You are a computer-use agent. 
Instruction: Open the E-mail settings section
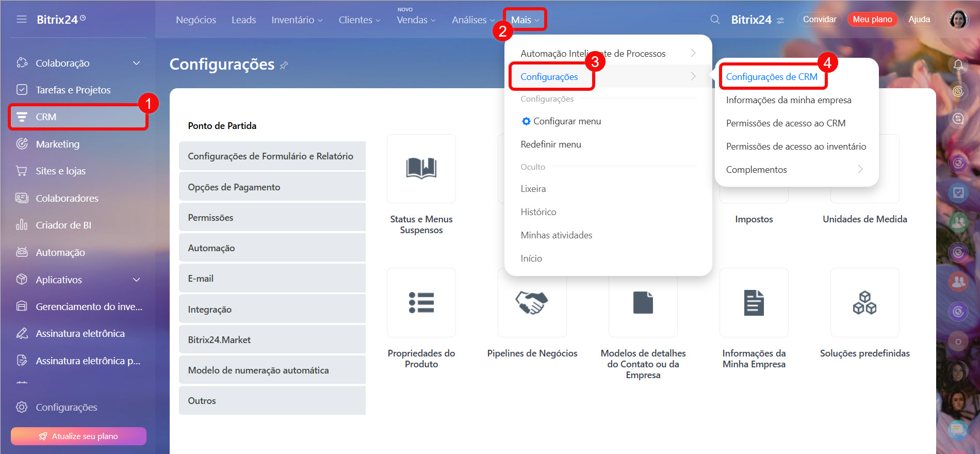[x=272, y=278]
